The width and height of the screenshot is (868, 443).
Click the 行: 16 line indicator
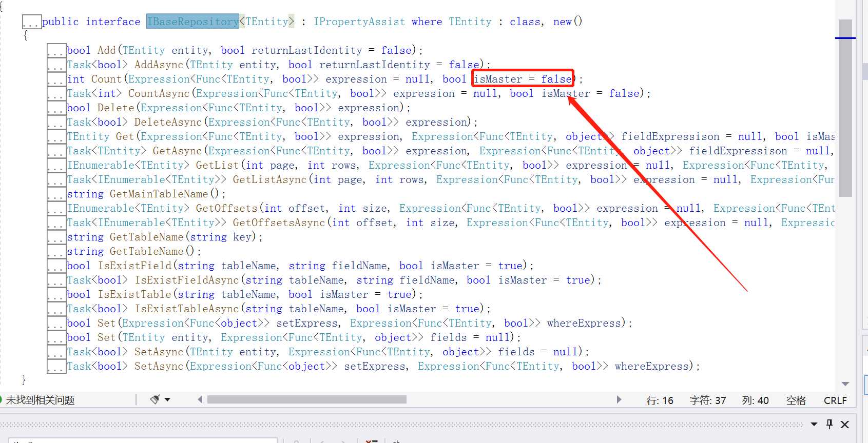coord(660,400)
